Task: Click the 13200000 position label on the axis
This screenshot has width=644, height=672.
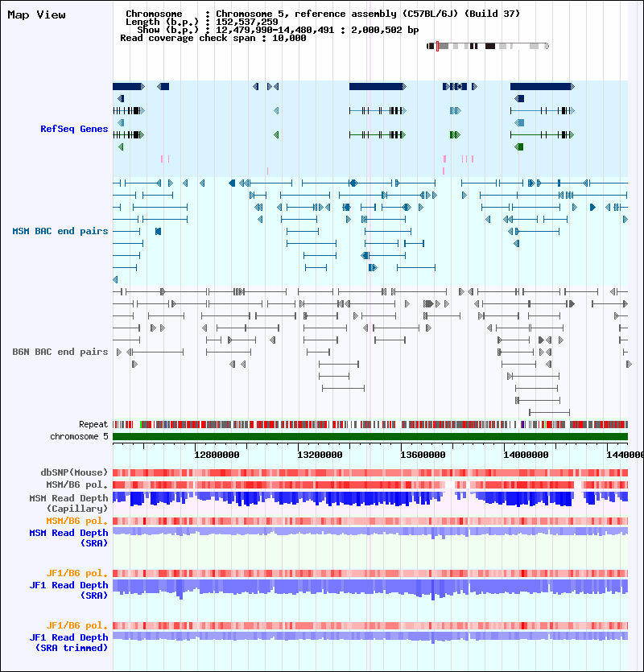Action: 320,455
